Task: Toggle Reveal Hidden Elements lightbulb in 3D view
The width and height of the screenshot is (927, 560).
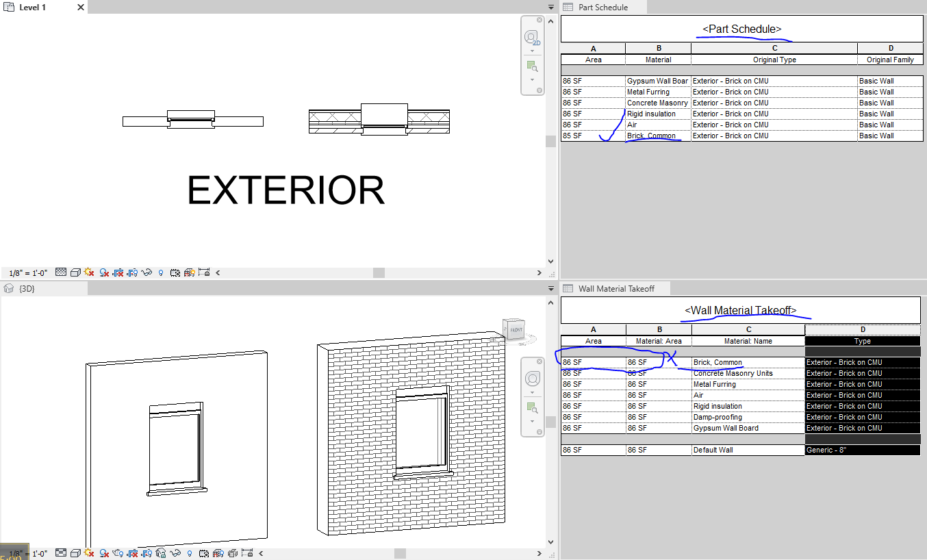Action: (x=189, y=552)
